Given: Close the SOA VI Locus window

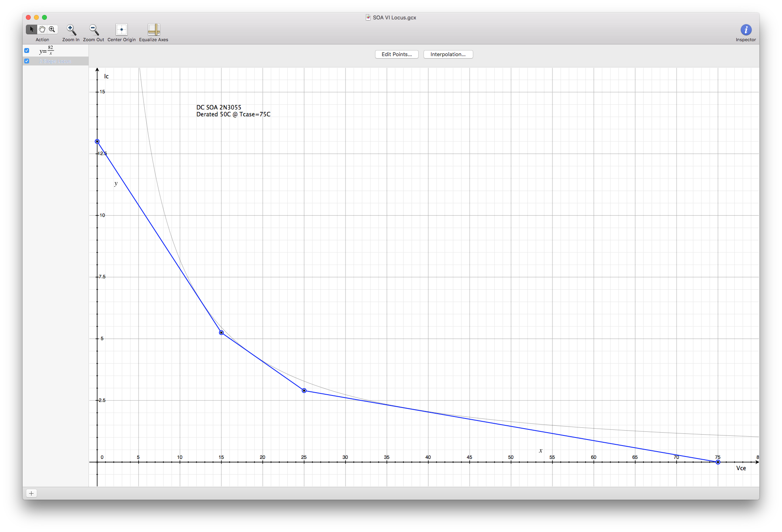Looking at the screenshot, I should pyautogui.click(x=28, y=17).
